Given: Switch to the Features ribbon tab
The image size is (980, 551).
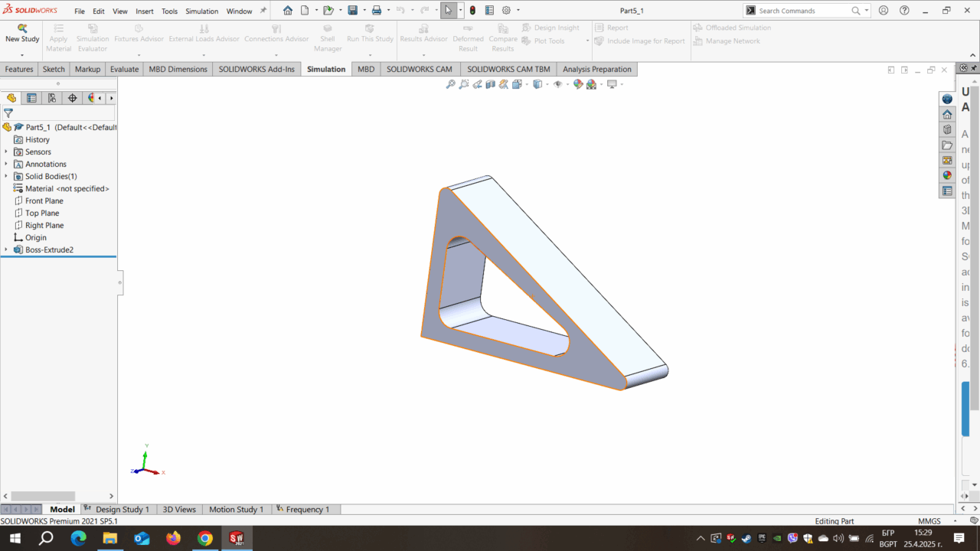Looking at the screenshot, I should (19, 69).
